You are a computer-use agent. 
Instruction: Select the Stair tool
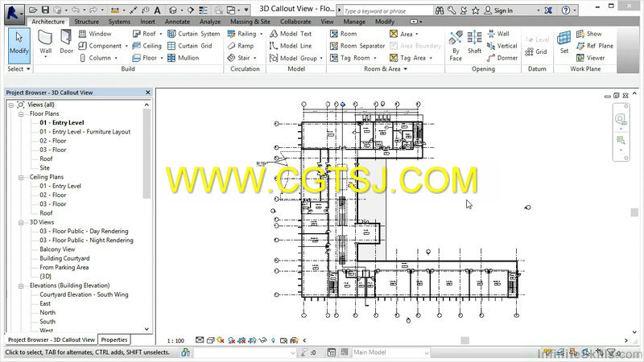[238, 58]
